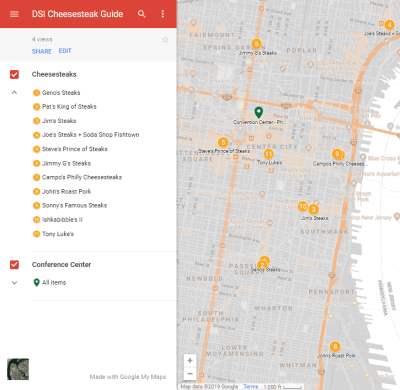Click map marker 9 near Campo's Philly Cheesesteaks
Screen dimensions: 400x390
tap(337, 154)
